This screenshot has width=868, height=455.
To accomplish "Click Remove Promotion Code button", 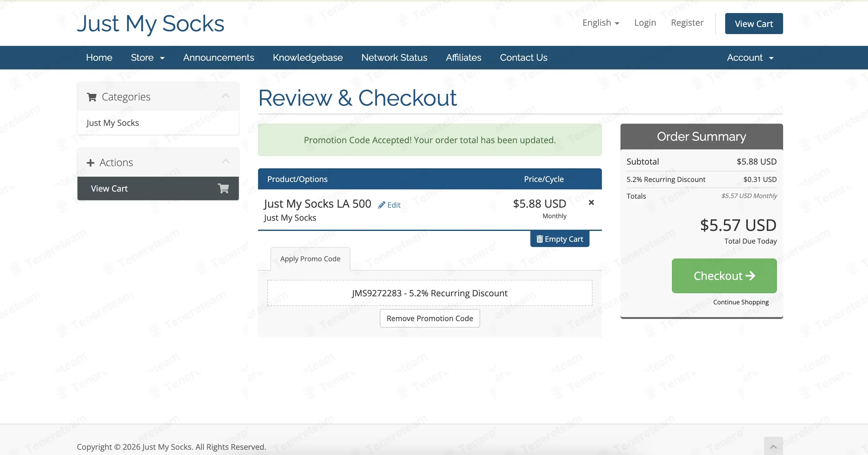I will click(430, 318).
